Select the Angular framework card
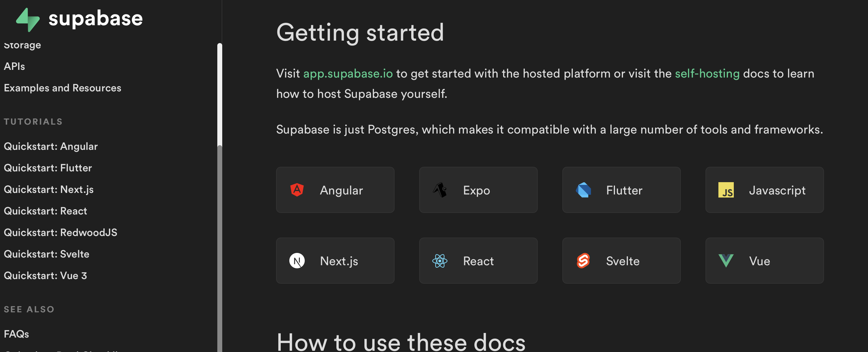Image resolution: width=868 pixels, height=352 pixels. [x=335, y=190]
